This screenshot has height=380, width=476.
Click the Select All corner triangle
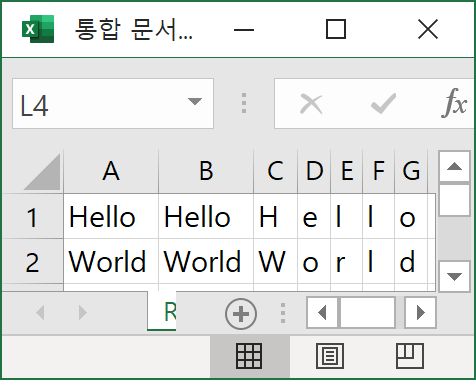click(42, 172)
